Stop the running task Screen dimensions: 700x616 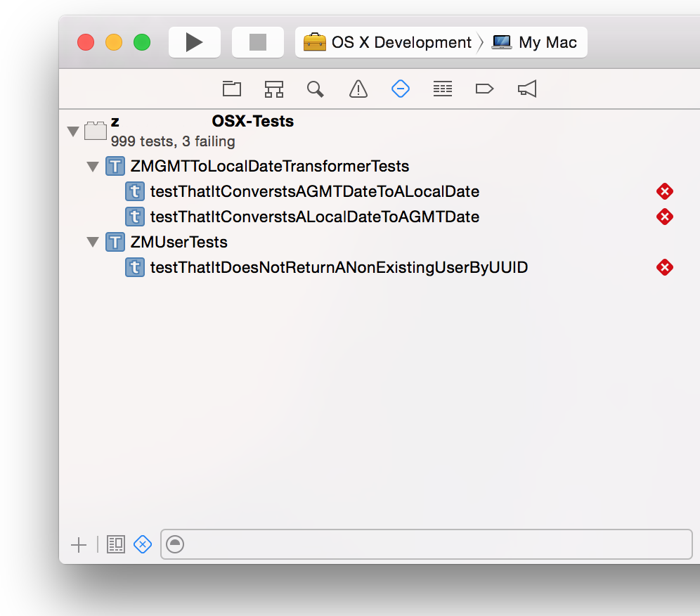coord(258,42)
